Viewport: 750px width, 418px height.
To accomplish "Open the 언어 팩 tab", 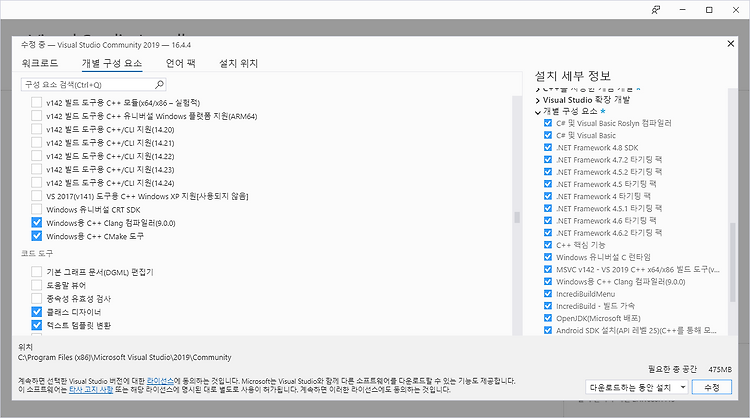I will coord(180,63).
